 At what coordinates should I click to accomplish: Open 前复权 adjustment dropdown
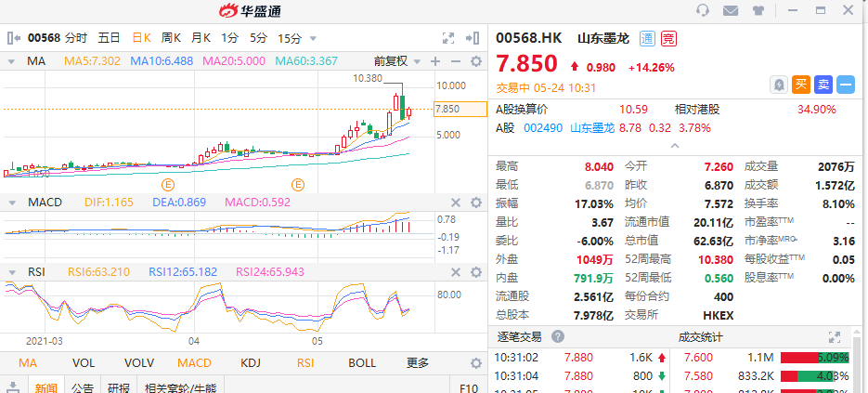coord(396,61)
